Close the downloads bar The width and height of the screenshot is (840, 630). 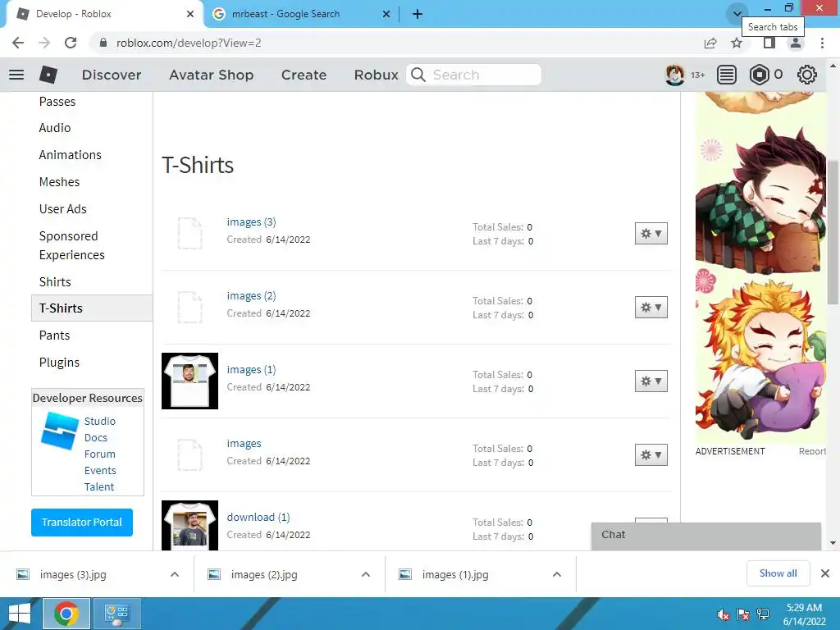point(825,573)
